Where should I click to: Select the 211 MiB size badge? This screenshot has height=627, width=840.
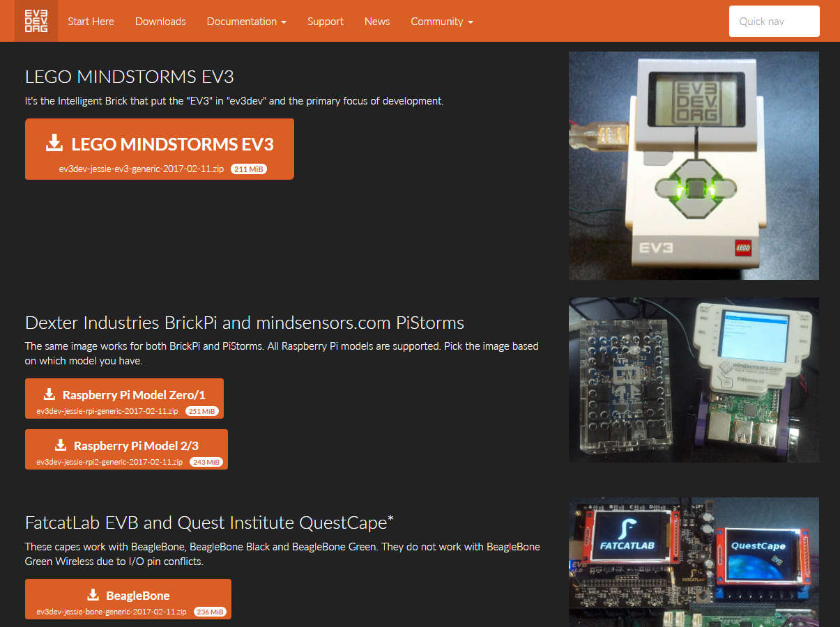pyautogui.click(x=249, y=169)
